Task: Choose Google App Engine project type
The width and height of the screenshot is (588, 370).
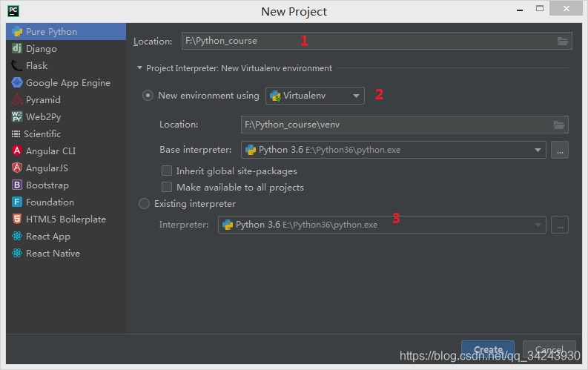Action: 66,82
